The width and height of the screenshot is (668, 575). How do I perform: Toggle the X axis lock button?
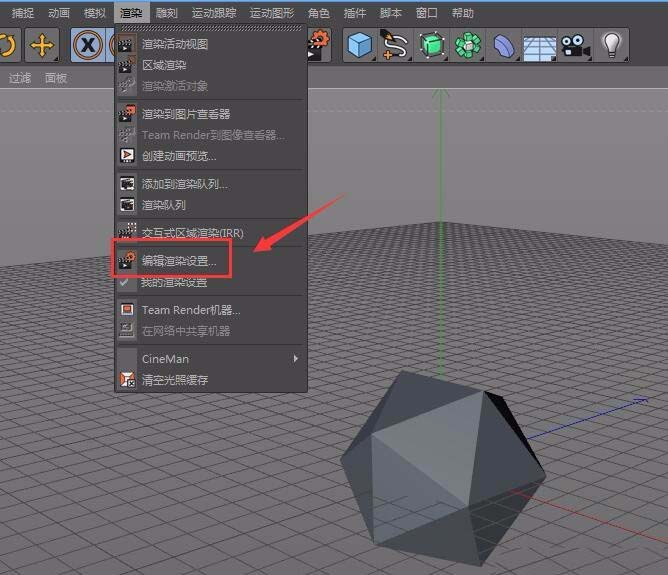coord(87,45)
